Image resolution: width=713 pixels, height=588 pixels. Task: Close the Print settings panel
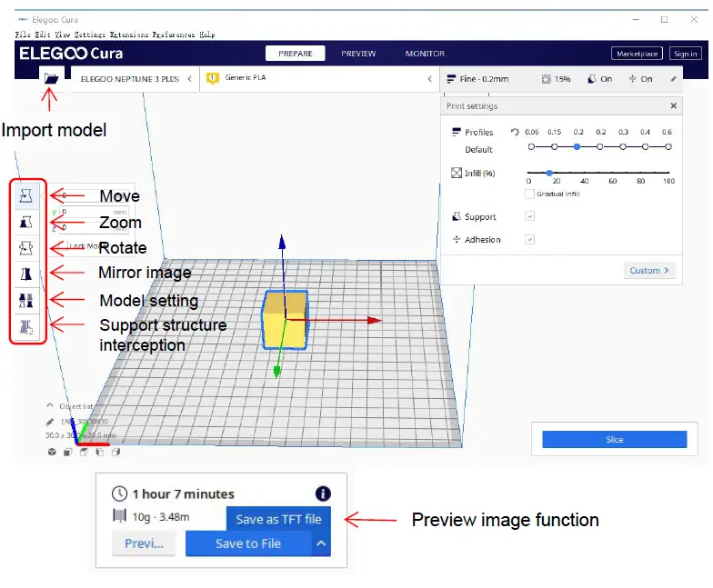(673, 105)
